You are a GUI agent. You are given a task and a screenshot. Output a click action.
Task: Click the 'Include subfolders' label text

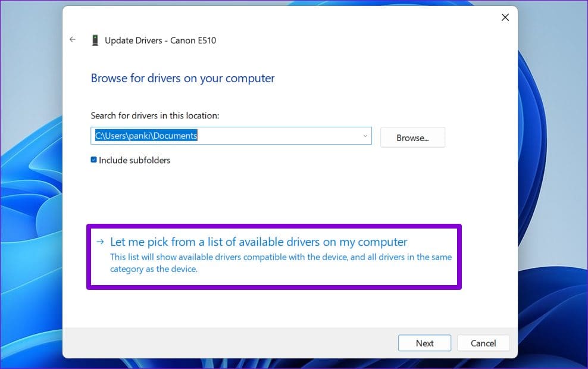(x=135, y=160)
